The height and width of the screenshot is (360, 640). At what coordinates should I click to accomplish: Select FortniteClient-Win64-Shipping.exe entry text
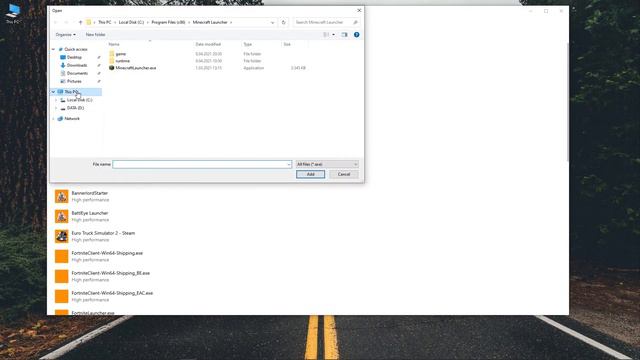[107, 253]
